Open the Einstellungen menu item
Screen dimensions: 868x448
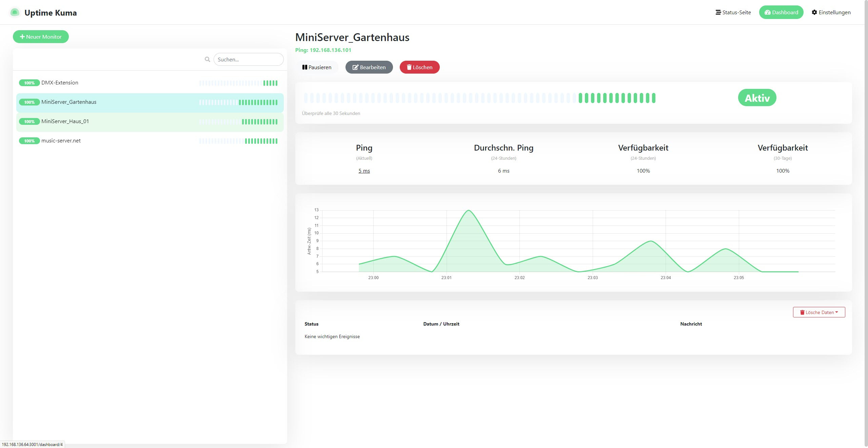(834, 13)
